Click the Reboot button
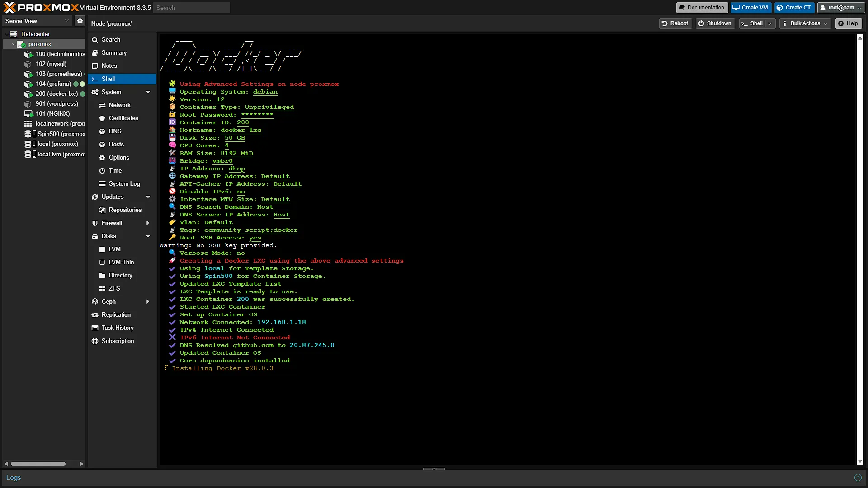 (x=675, y=23)
